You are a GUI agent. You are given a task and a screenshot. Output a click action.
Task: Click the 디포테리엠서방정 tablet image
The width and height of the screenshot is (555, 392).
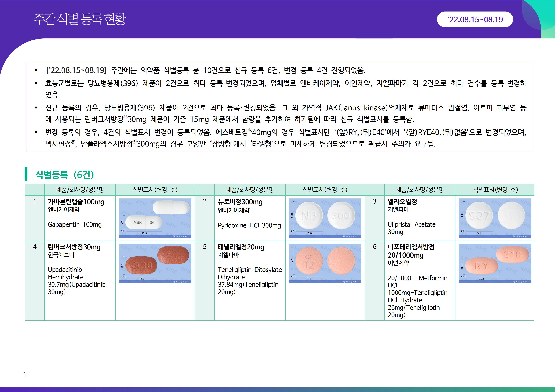pyautogui.click(x=495, y=263)
